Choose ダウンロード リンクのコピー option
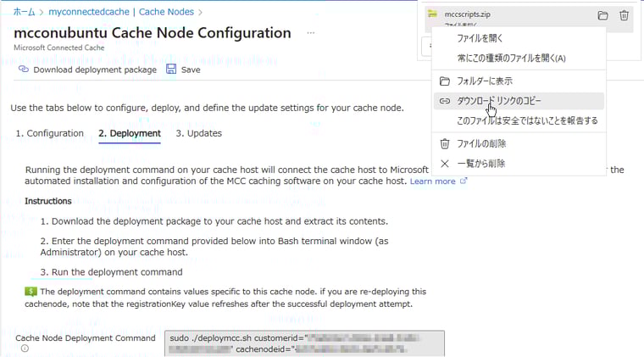Viewport: 644px width, 357px height. [519, 101]
